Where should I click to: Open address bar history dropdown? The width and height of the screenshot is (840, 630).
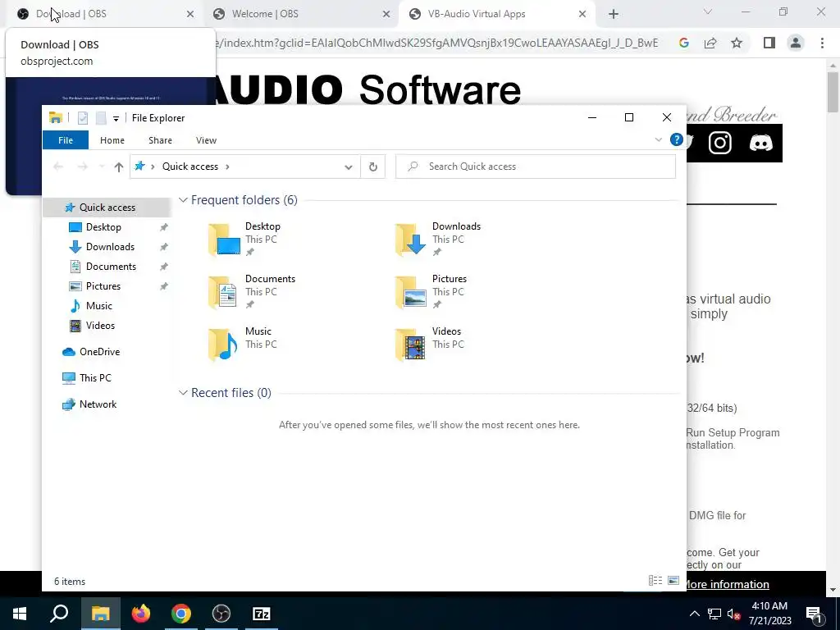tap(348, 167)
